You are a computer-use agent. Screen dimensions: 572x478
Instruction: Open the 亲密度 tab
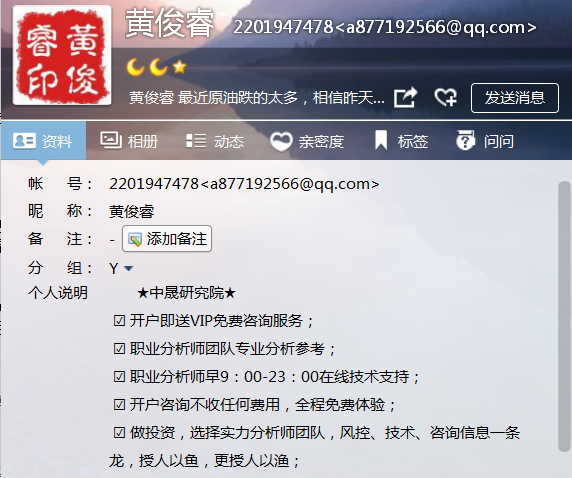click(x=307, y=141)
